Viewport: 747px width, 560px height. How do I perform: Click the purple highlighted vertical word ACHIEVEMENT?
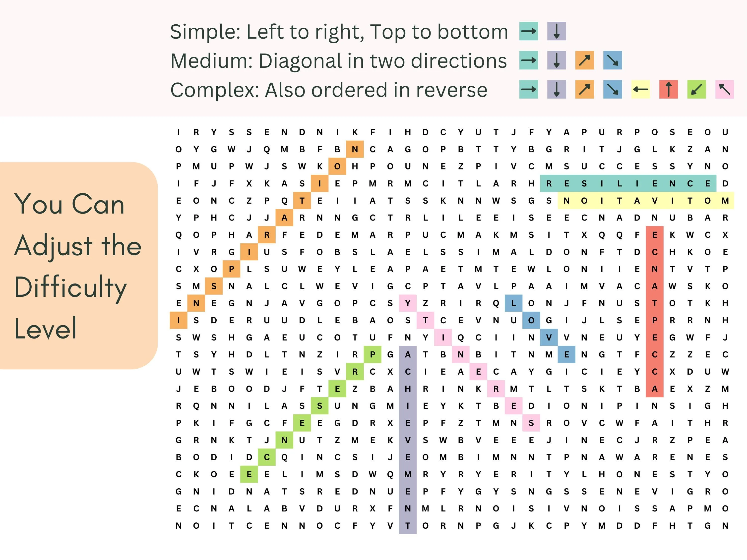click(408, 440)
